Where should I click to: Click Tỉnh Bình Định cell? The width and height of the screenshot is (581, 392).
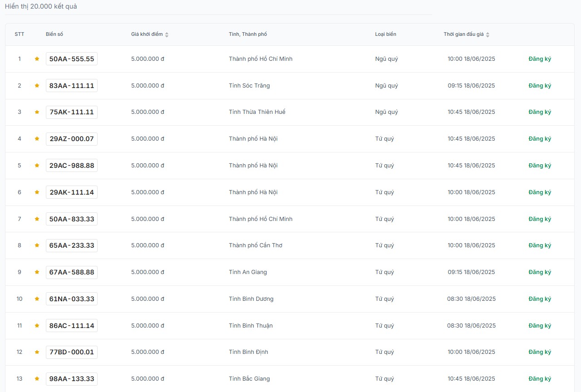pos(248,352)
